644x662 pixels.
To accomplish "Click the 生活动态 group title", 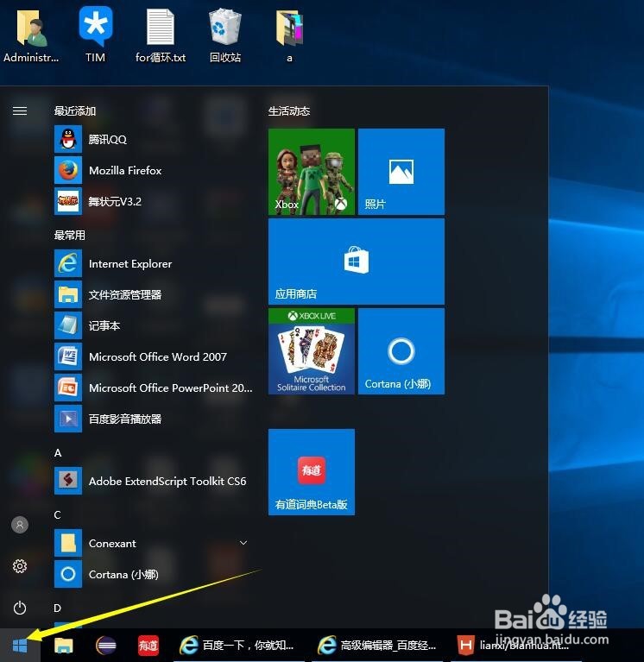I will (x=289, y=111).
